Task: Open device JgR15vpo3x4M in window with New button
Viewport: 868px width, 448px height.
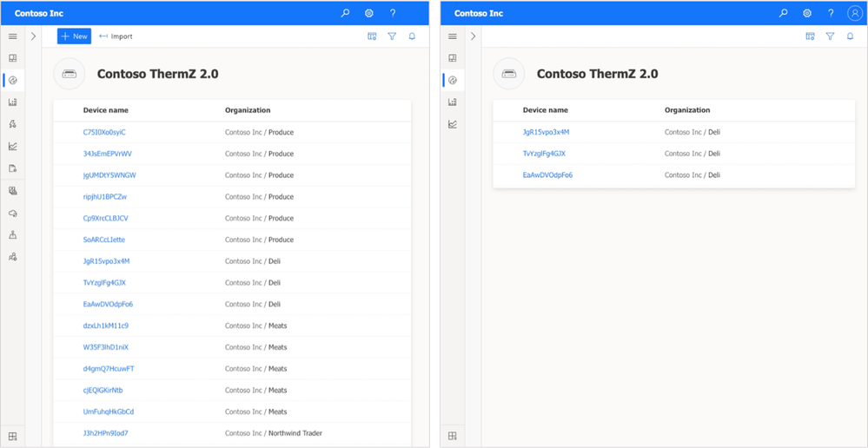Action: pyautogui.click(x=106, y=261)
